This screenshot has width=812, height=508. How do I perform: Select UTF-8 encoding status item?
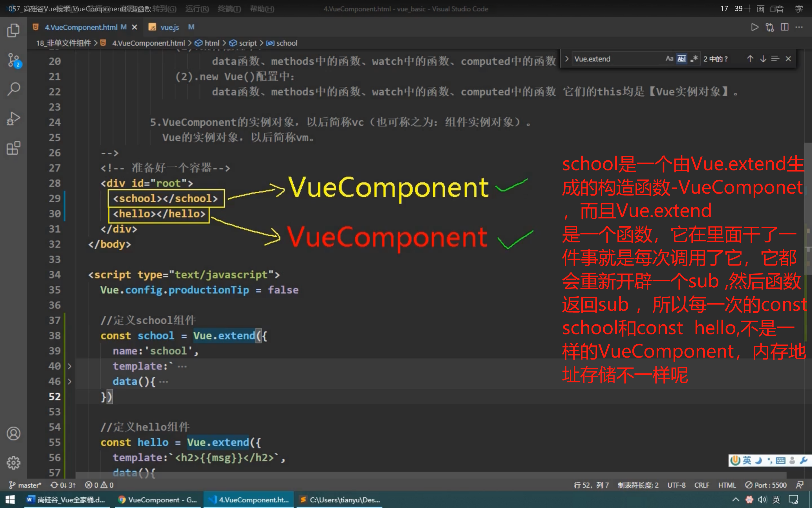click(676, 485)
